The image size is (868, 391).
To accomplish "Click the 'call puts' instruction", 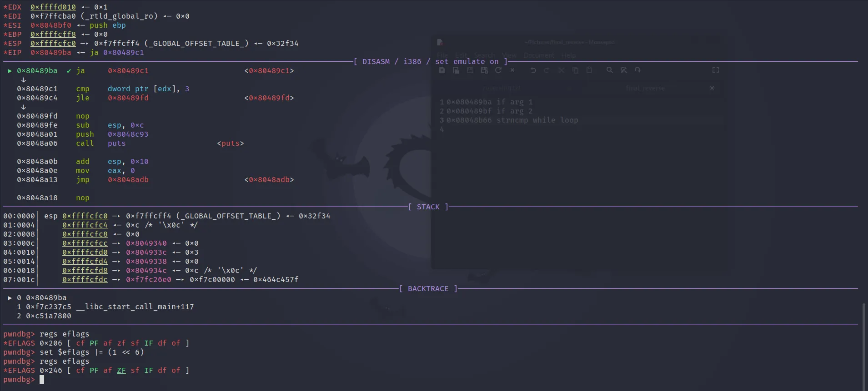I will 101,144.
